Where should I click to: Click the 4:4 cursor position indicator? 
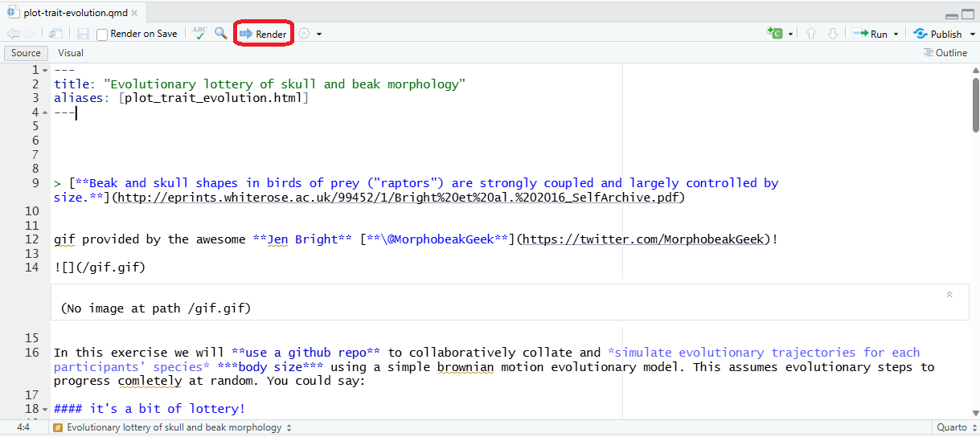pyautogui.click(x=24, y=428)
